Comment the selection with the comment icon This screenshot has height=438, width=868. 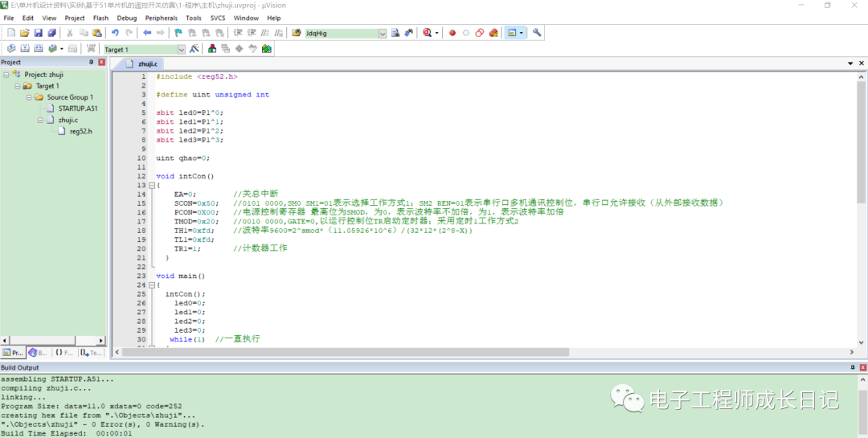tap(265, 33)
